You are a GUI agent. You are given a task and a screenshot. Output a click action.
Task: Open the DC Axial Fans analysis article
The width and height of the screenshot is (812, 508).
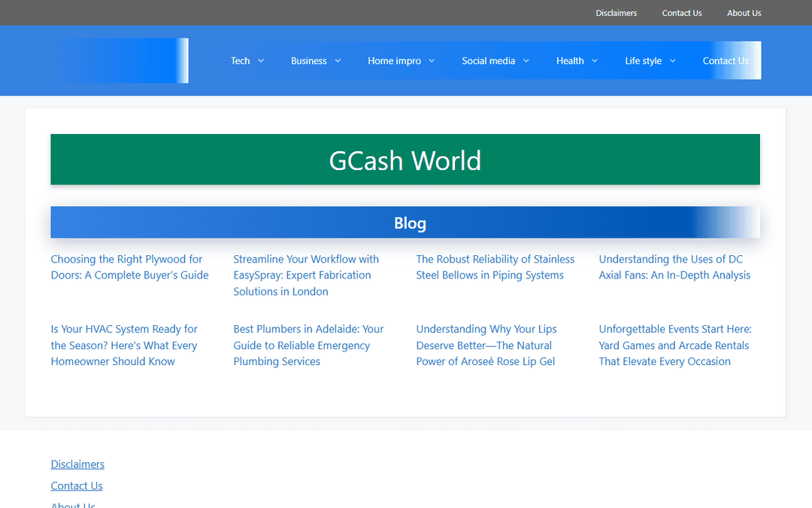[674, 267]
